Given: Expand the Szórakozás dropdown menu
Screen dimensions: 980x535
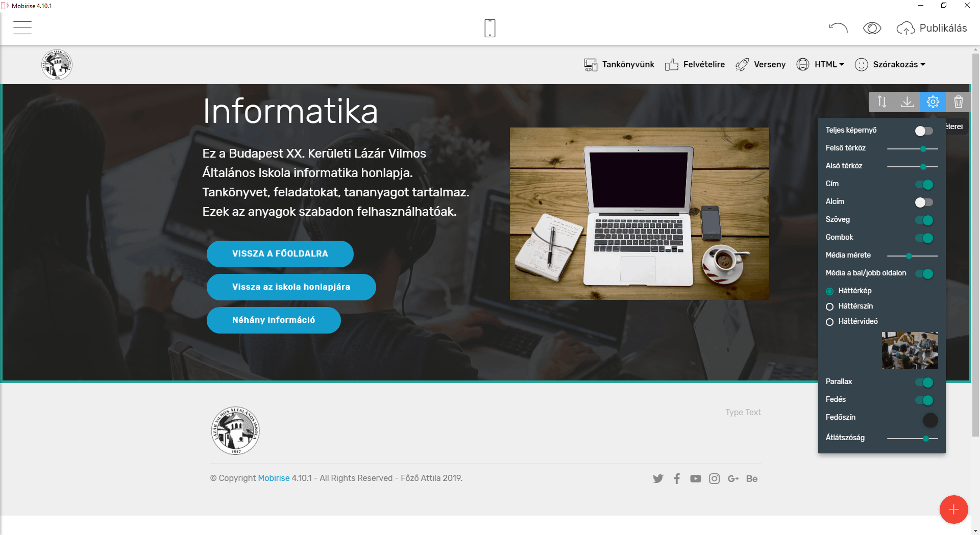Looking at the screenshot, I should pyautogui.click(x=890, y=64).
